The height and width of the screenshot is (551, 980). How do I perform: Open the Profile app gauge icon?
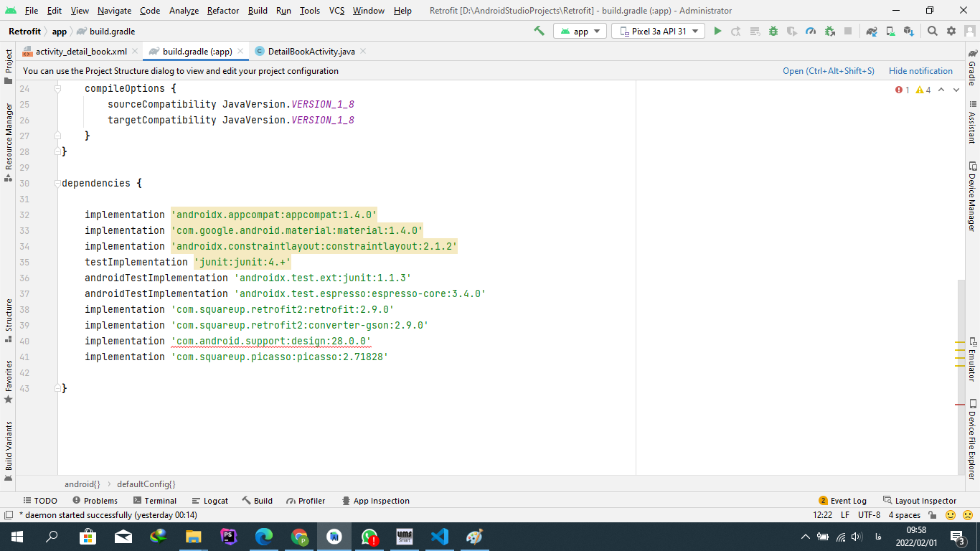(x=811, y=31)
